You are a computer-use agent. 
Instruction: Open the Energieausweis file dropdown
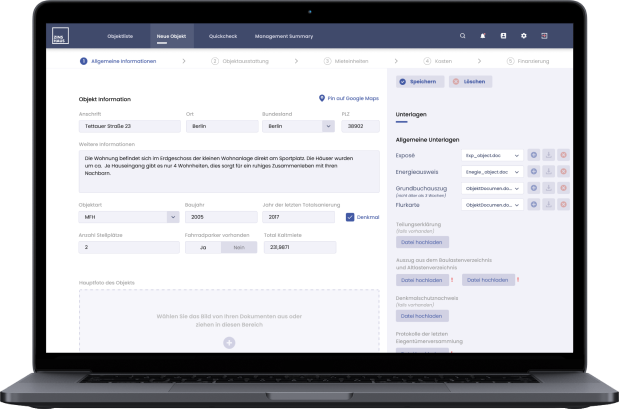pyautogui.click(x=492, y=172)
